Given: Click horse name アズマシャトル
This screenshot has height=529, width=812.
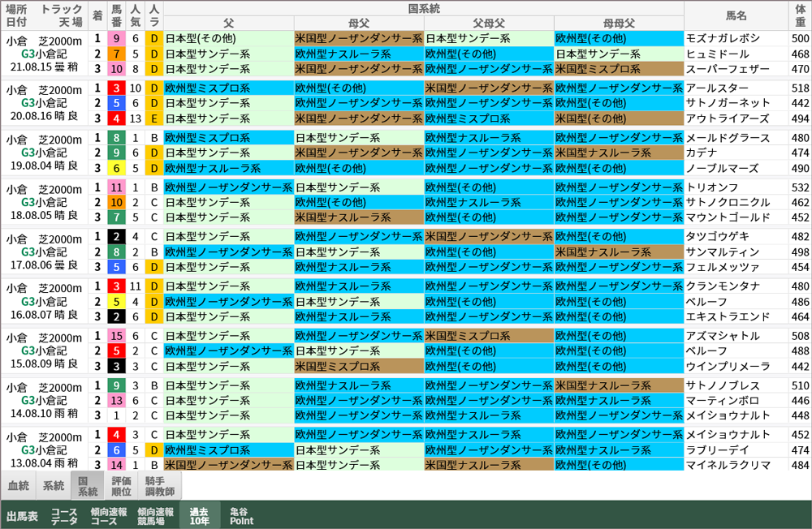Looking at the screenshot, I should point(723,336).
